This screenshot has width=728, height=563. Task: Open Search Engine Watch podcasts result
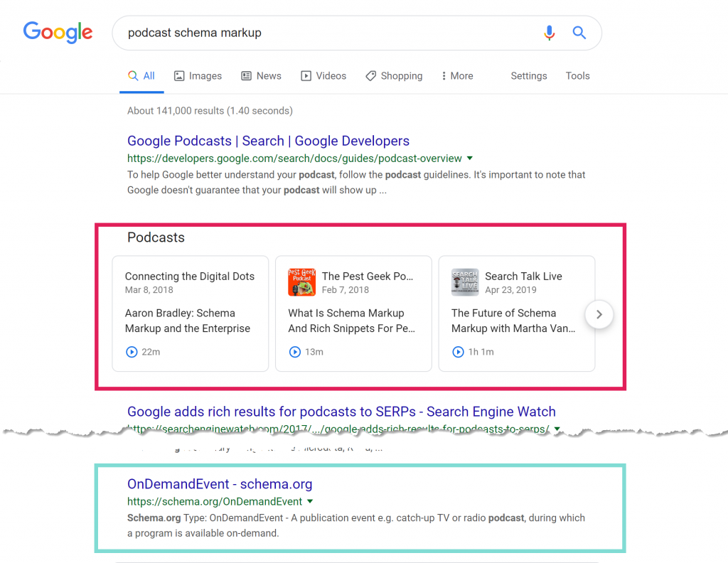click(341, 412)
